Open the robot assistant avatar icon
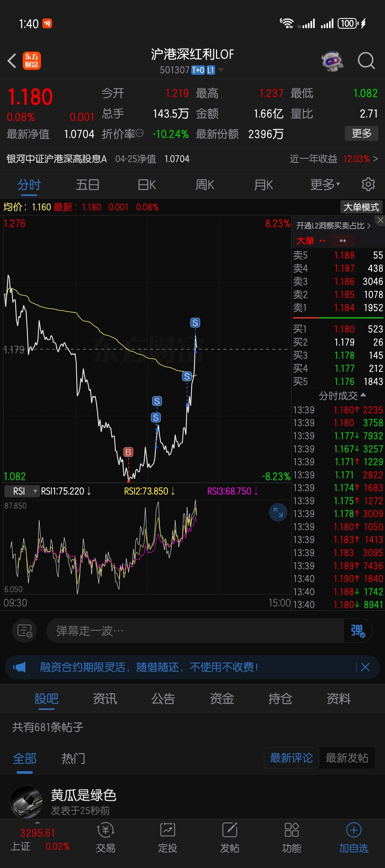This screenshot has height=868, width=385. tap(332, 61)
